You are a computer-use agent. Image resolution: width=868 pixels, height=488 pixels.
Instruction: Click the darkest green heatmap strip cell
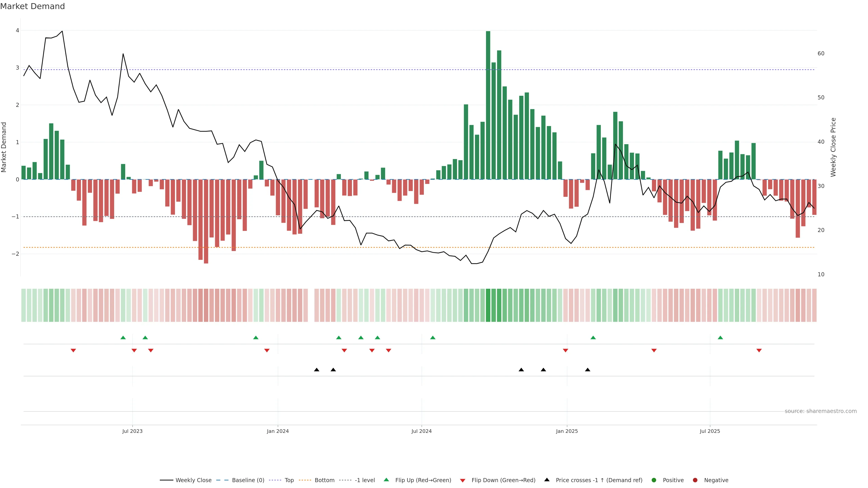(488, 305)
